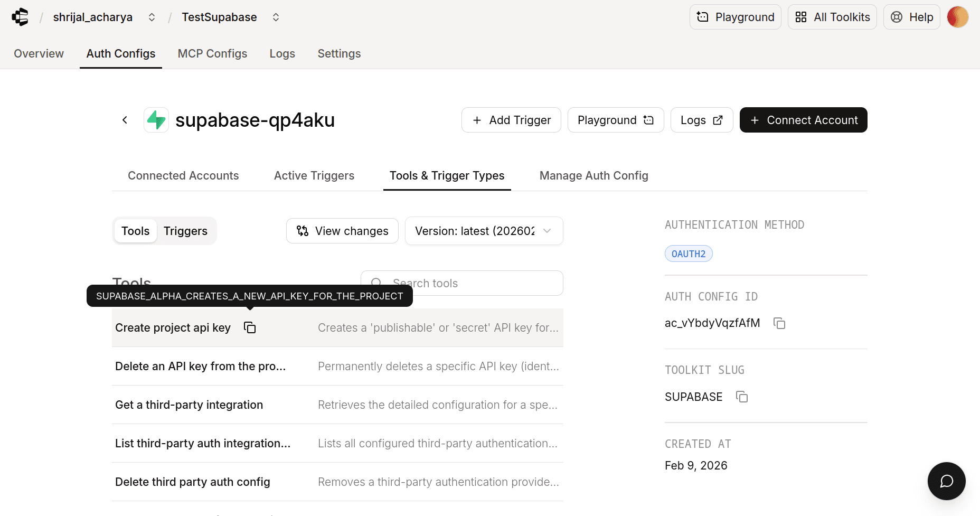The image size is (980, 516).
Task: Switch to Active Triggers tab
Action: (x=314, y=175)
